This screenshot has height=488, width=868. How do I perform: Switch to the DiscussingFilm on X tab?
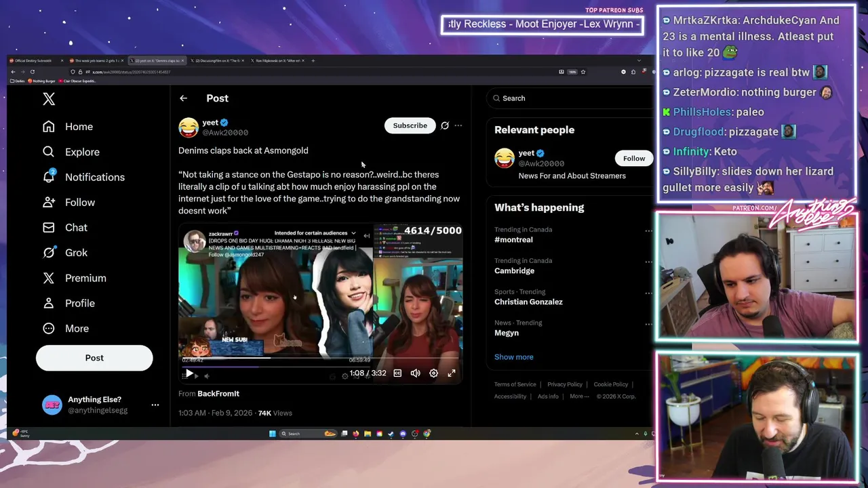(217, 60)
